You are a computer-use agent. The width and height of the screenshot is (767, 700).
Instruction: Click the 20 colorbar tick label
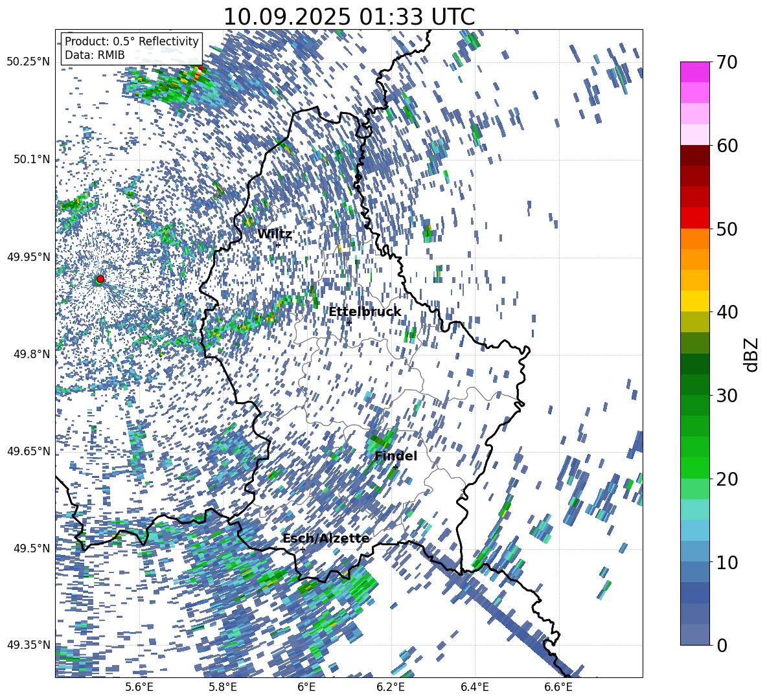point(727,479)
